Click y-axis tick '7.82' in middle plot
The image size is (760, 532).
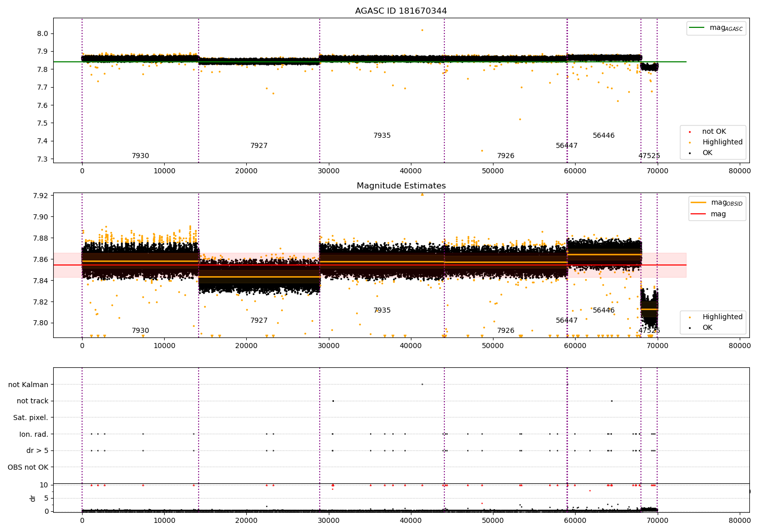coord(41,302)
